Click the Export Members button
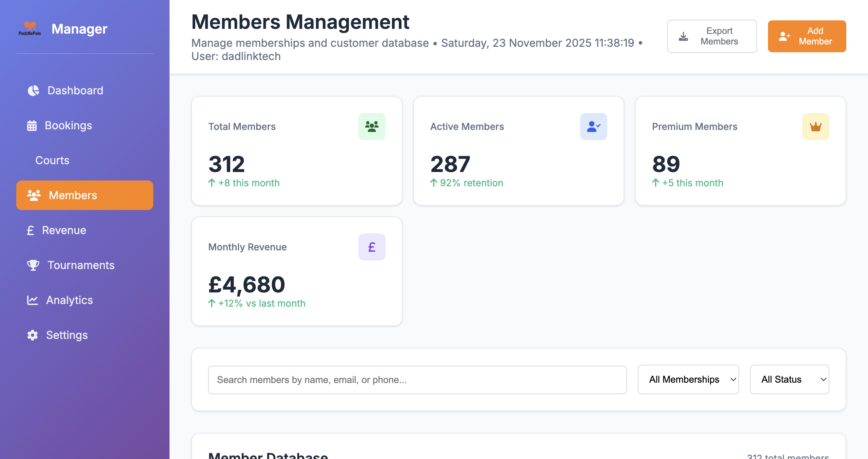 (x=712, y=36)
